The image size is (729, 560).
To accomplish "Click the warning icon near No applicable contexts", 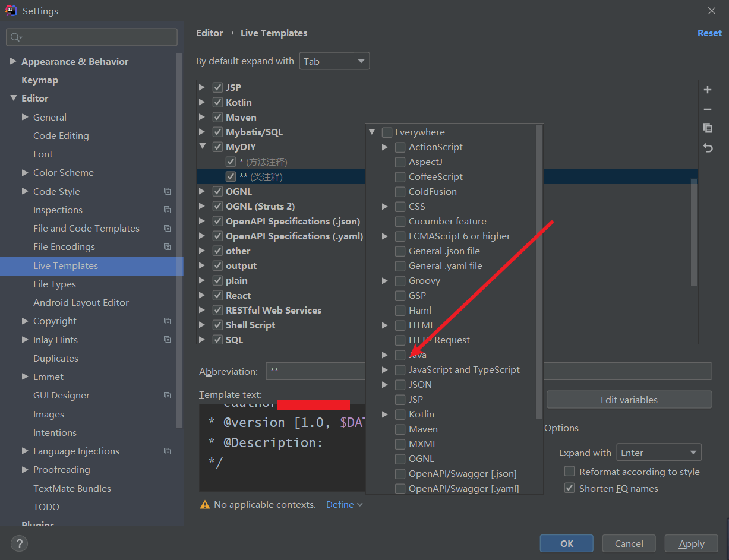I will [x=205, y=505].
